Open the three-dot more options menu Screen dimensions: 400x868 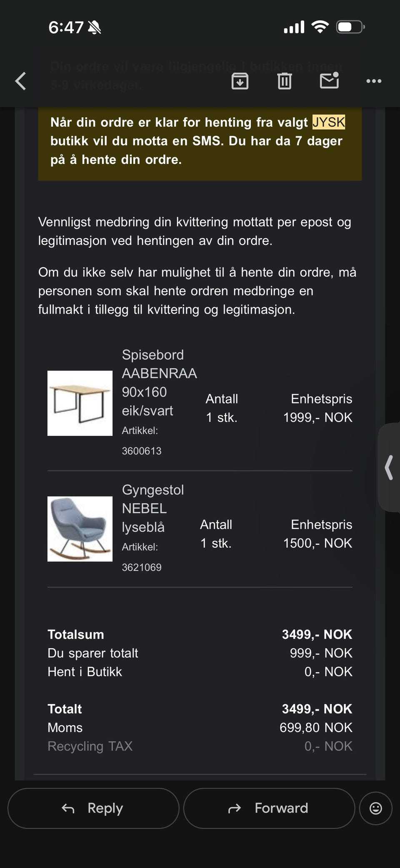(x=374, y=81)
